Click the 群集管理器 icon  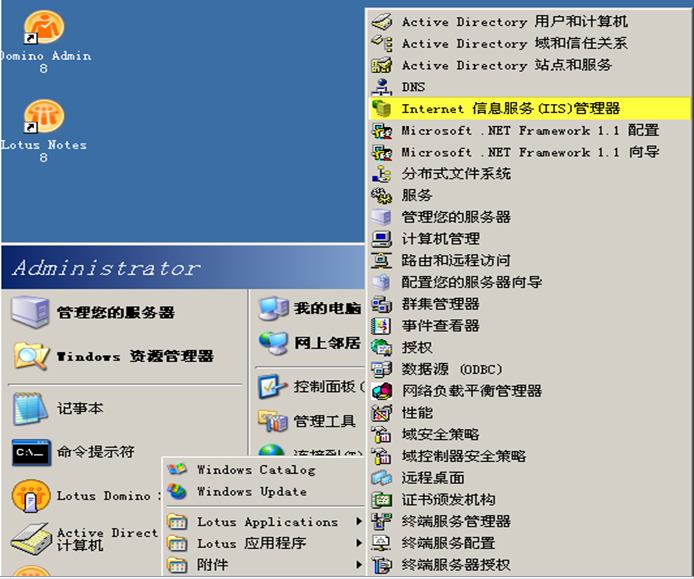coord(382,304)
